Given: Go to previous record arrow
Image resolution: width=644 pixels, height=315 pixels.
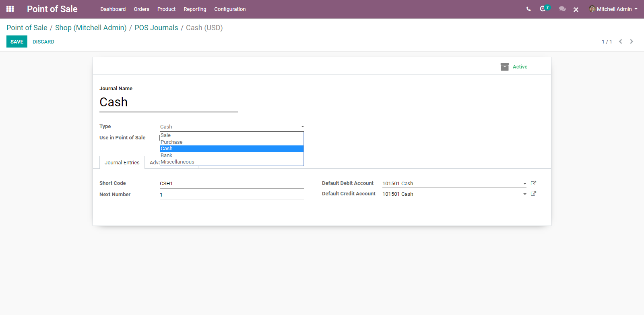Looking at the screenshot, I should click(621, 41).
